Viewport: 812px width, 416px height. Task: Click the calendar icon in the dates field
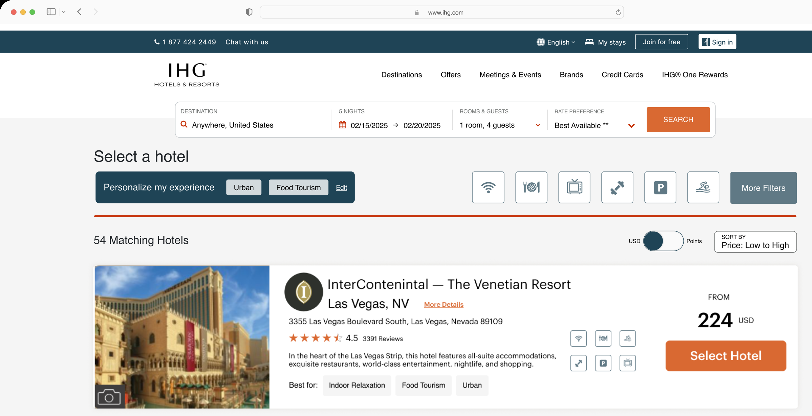(x=342, y=125)
